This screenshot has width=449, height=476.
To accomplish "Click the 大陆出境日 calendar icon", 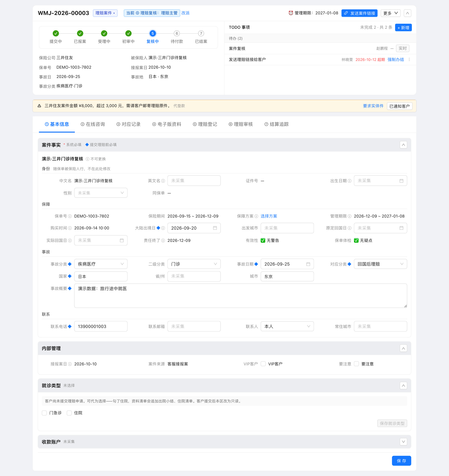I will [x=215, y=228].
